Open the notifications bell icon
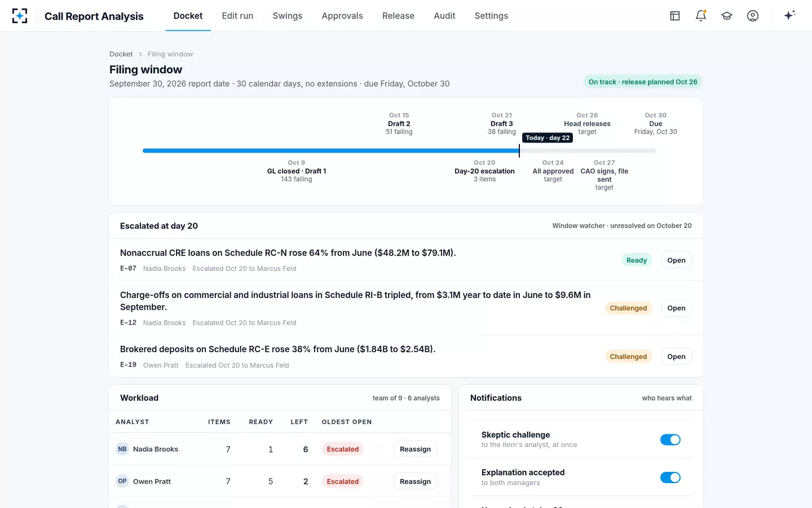The width and height of the screenshot is (812, 508). [701, 16]
